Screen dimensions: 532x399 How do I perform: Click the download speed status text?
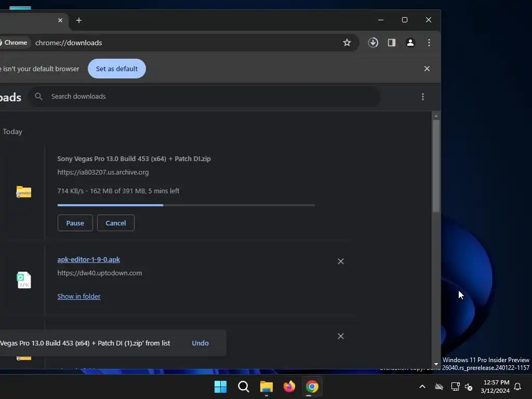click(x=118, y=191)
